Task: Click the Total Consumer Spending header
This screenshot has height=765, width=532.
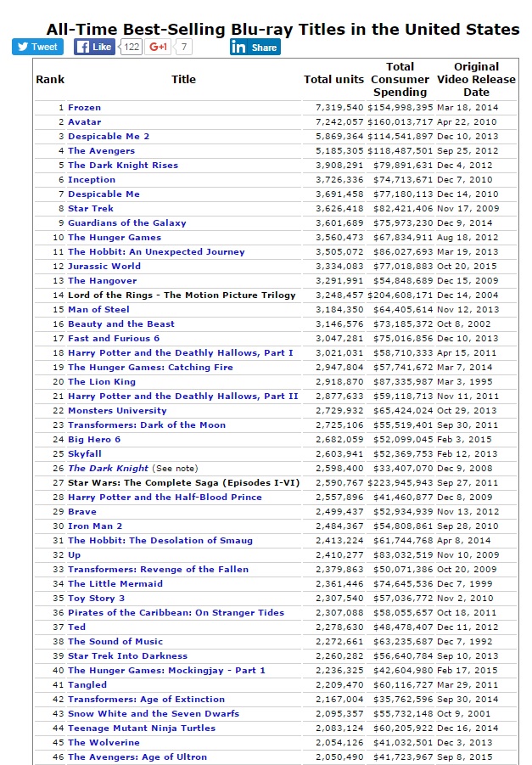Action: [400, 80]
